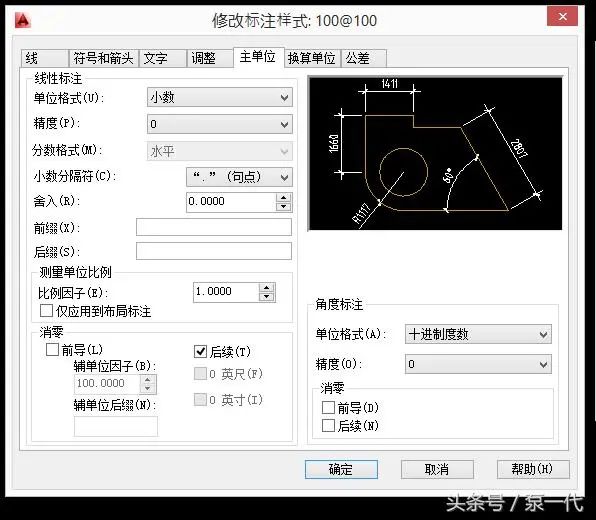Image resolution: width=596 pixels, height=520 pixels.
Task: Expand the linear 精度(P) dropdown
Action: tap(220, 124)
